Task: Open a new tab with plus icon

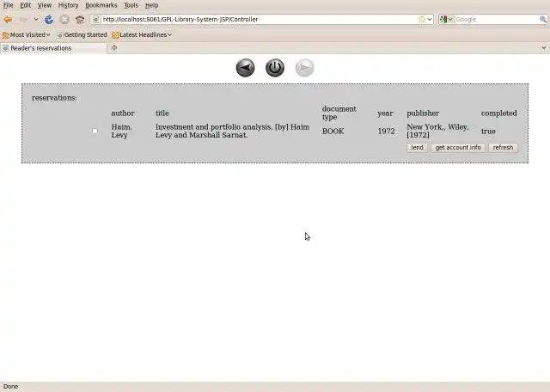Action: click(x=114, y=48)
